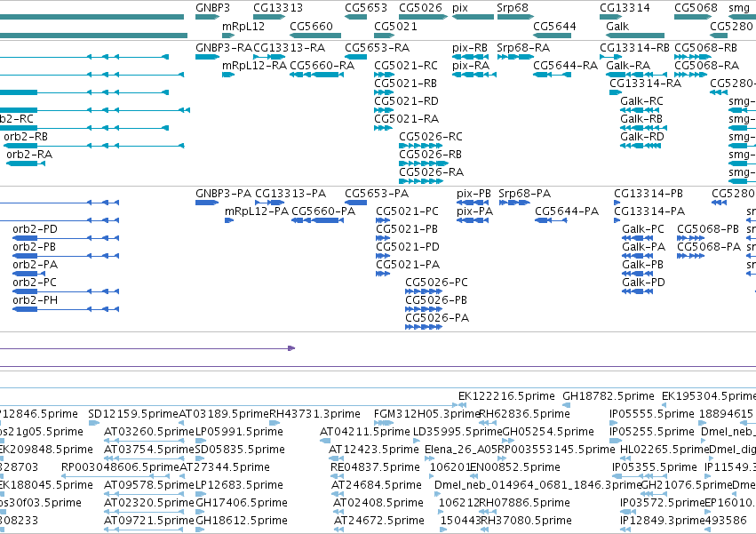Screen dimensions: 756x534
Task: Click the mRpL12 gene label
Action: [243, 26]
